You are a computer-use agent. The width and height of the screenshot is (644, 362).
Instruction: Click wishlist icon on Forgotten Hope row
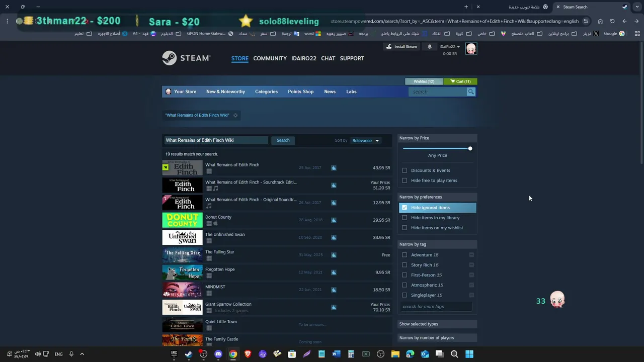click(x=333, y=273)
